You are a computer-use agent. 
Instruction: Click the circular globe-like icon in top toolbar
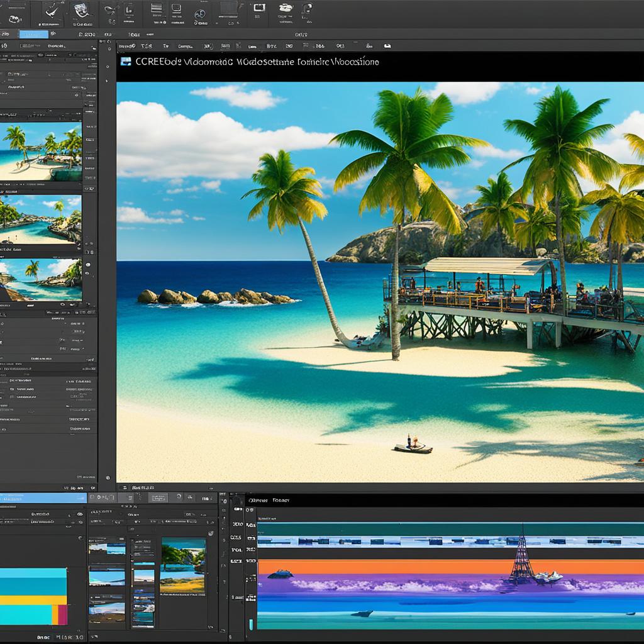[200, 14]
